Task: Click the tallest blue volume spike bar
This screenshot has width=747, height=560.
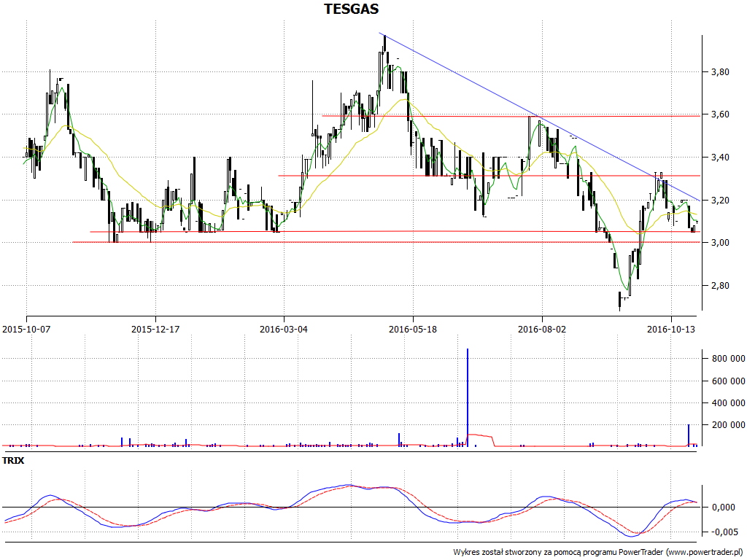Action: point(468,397)
